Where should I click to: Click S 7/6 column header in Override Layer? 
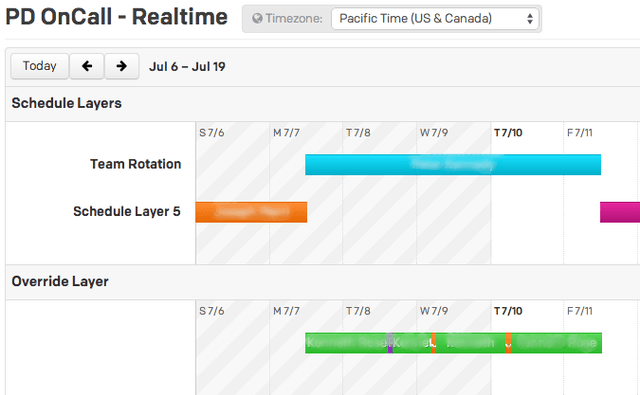tap(211, 311)
